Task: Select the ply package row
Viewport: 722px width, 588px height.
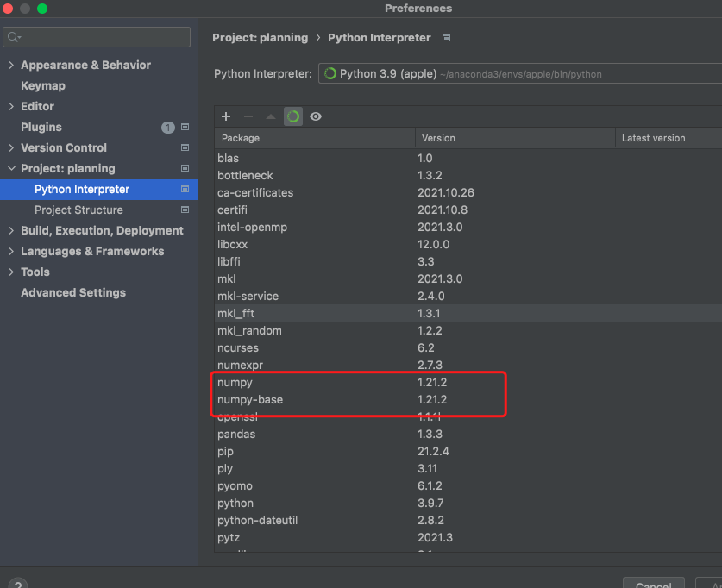Action: pyautogui.click(x=468, y=469)
